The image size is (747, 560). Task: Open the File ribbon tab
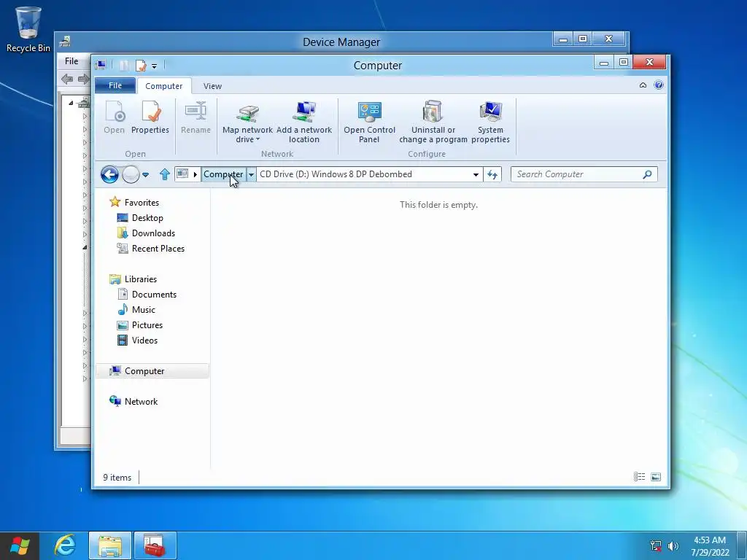(115, 85)
